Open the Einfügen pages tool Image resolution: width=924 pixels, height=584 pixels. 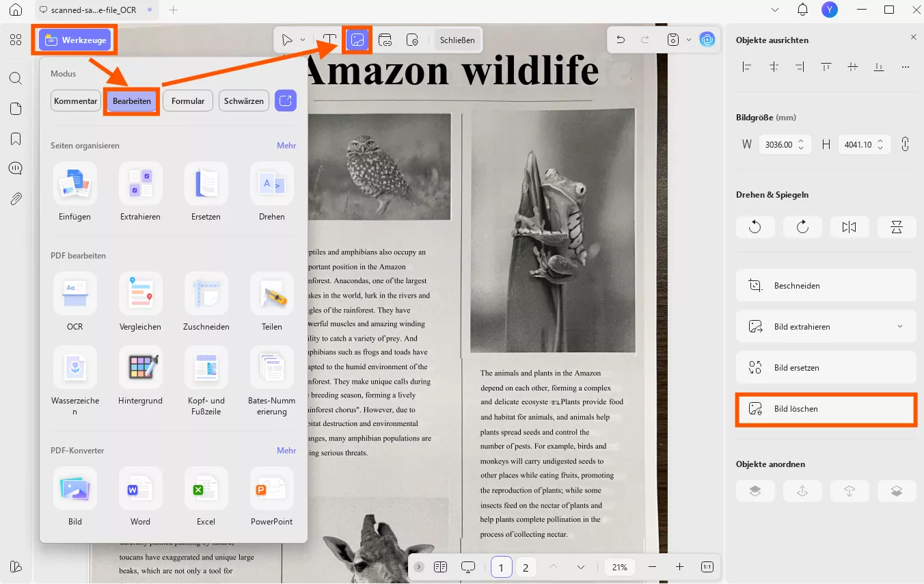(75, 191)
